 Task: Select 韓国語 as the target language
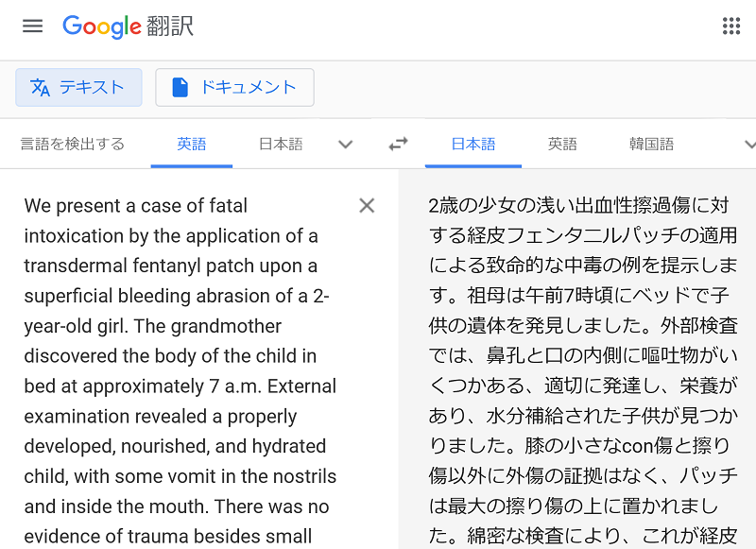tap(651, 144)
